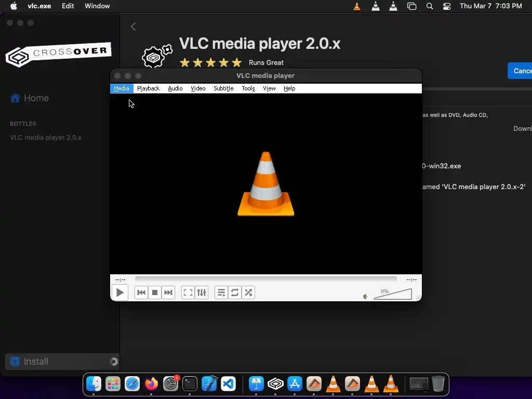Restore the minimized window thumbnail in Dock

pos(419,384)
